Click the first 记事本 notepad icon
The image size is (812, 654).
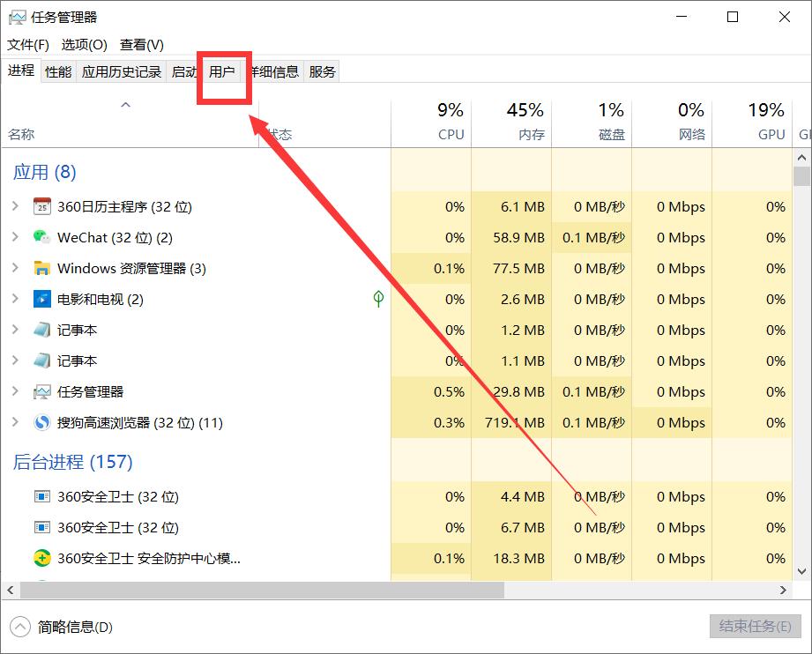tap(41, 330)
